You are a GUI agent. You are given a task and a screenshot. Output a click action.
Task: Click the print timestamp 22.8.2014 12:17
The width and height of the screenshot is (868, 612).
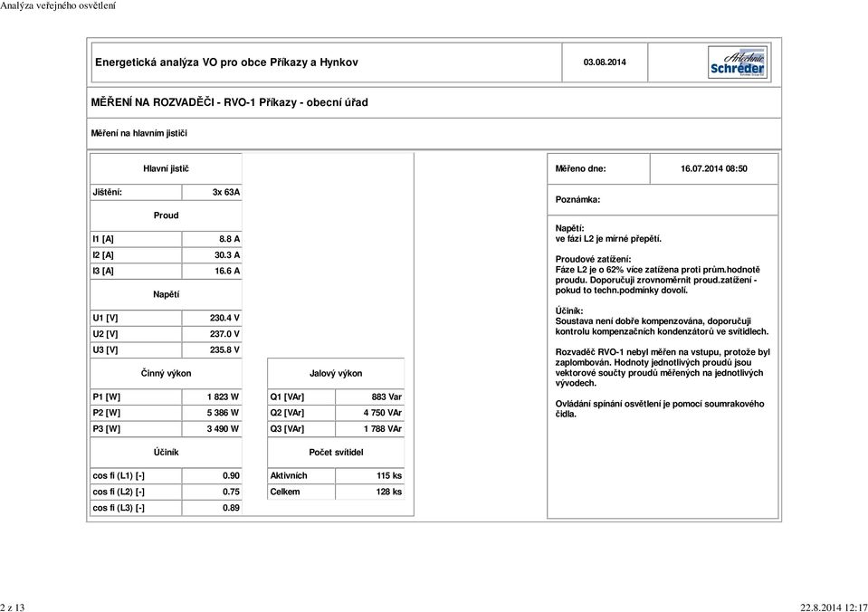[835, 607]
